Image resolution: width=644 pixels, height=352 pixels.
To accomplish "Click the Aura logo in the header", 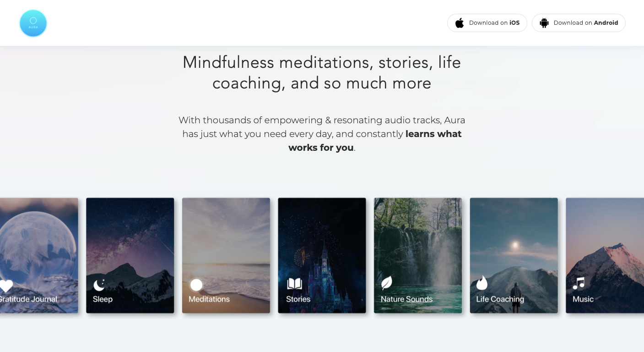I will tap(33, 23).
